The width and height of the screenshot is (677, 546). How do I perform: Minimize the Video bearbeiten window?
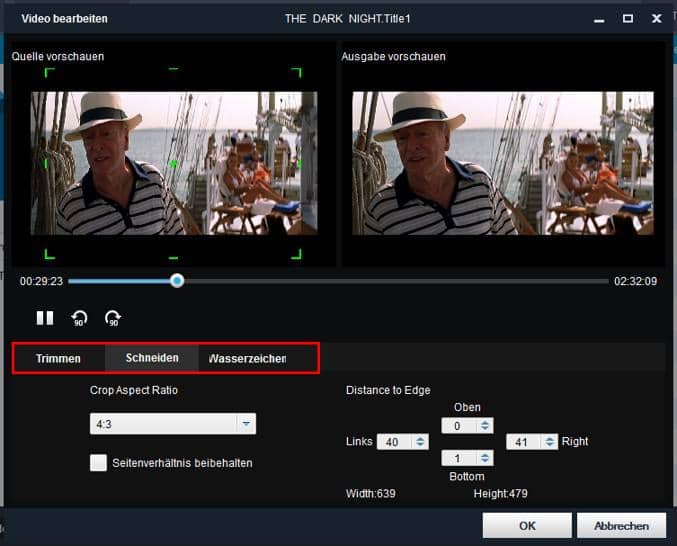pyautogui.click(x=599, y=19)
